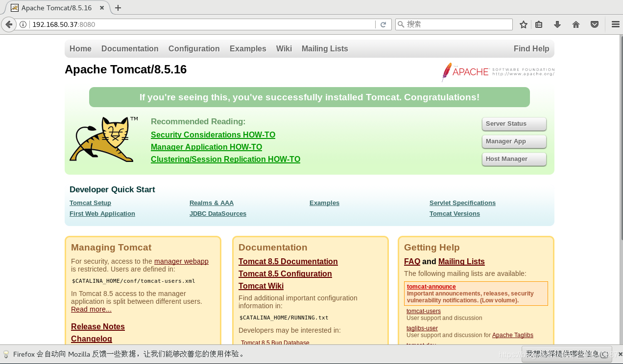Open the Firefox hamburger menu

point(616,24)
